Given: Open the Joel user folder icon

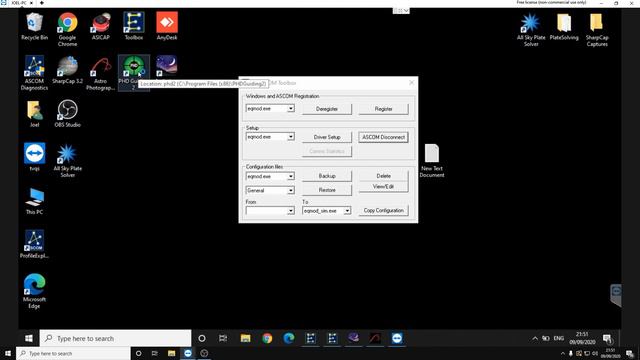Looking at the screenshot, I should pos(34,114).
